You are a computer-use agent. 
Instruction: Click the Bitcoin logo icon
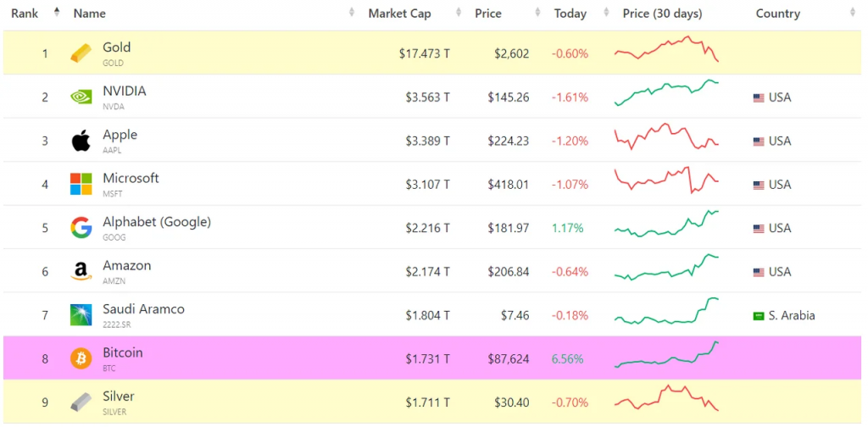coord(81,358)
